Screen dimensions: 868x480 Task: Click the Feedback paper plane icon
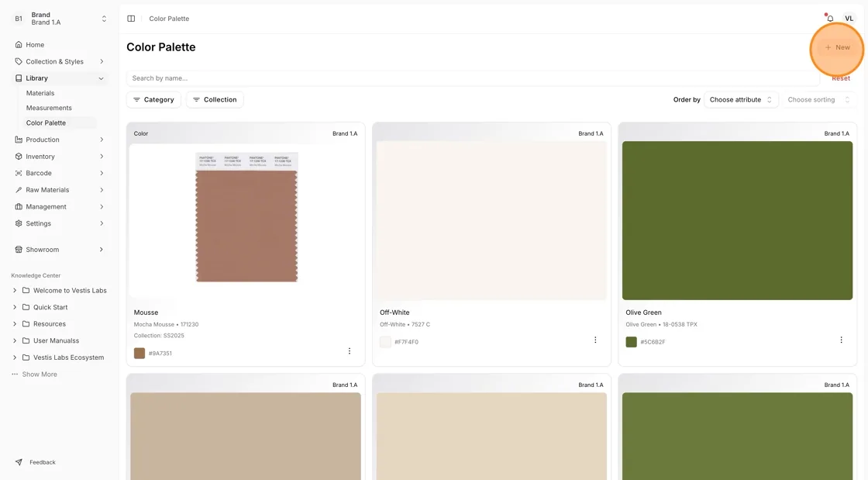point(19,462)
